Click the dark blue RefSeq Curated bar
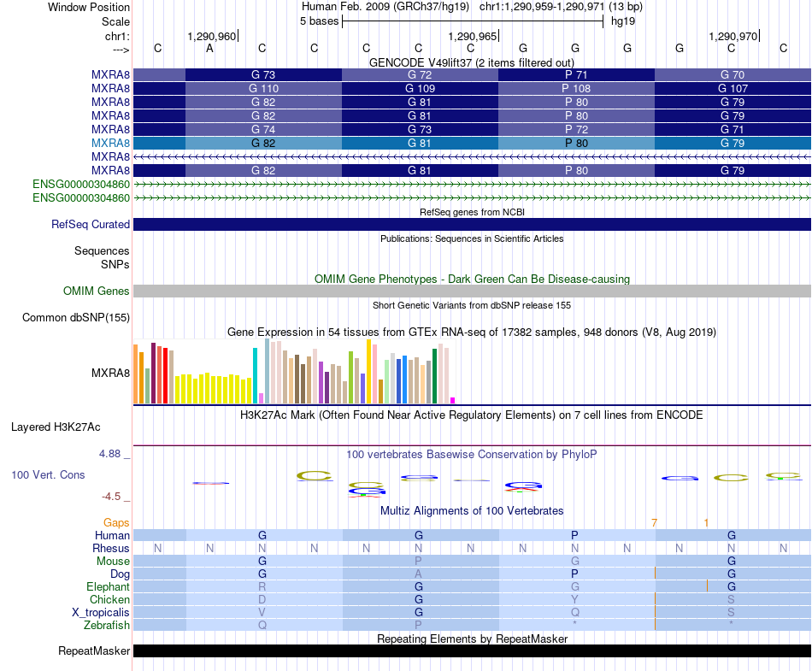The image size is (812, 671). click(472, 224)
